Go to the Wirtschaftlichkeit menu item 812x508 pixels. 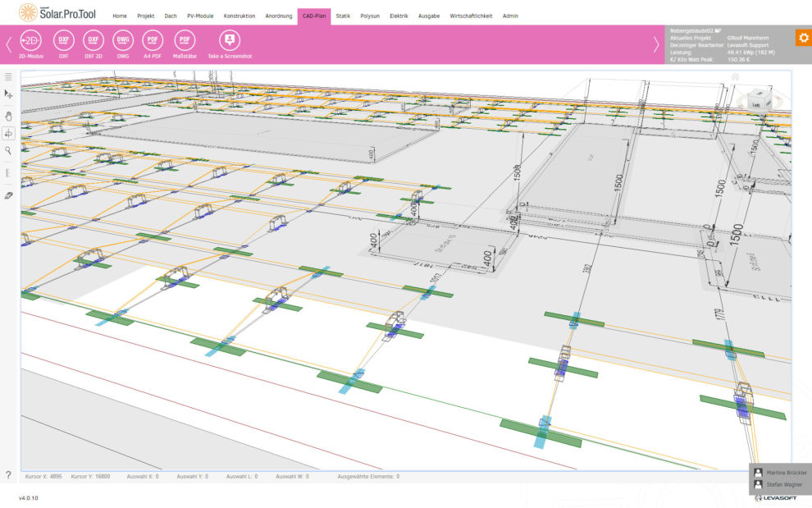point(471,16)
